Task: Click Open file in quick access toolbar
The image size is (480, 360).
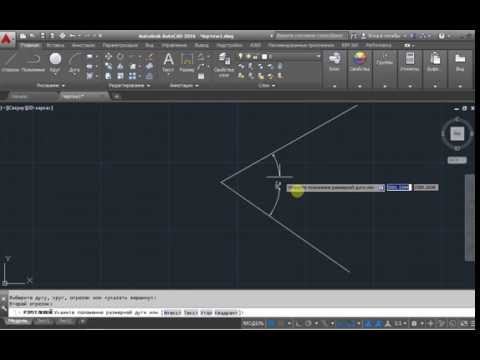Action: point(32,36)
